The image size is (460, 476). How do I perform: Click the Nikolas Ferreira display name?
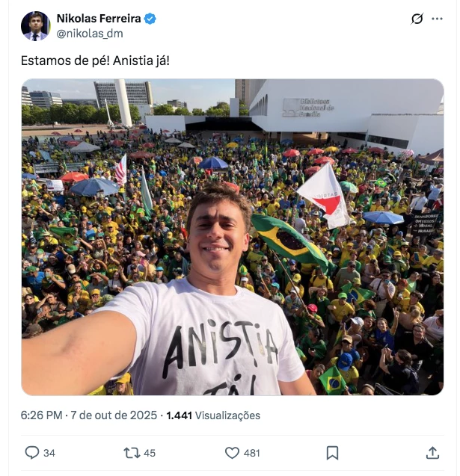[98, 19]
